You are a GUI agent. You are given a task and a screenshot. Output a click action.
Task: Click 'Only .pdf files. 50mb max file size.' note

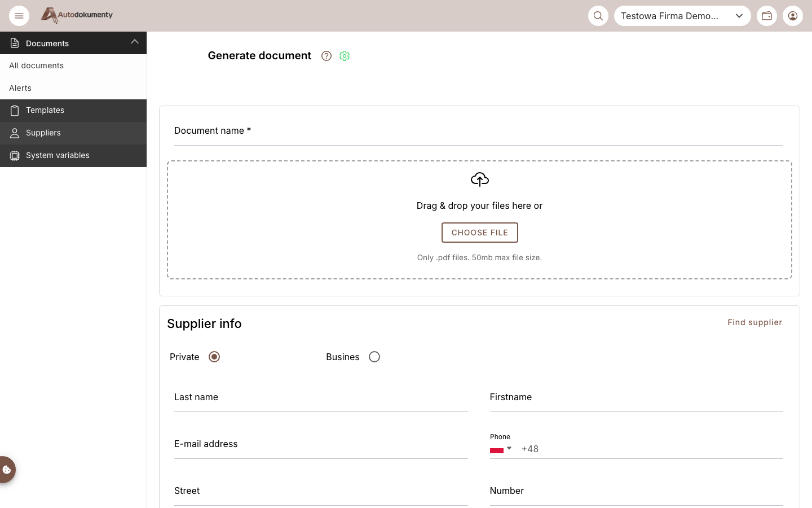click(479, 257)
